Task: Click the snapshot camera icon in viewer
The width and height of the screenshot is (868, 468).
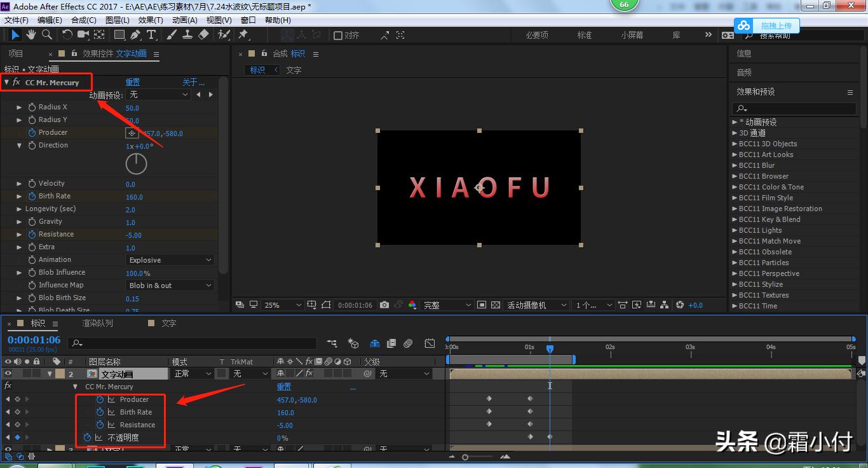Action: [384, 305]
